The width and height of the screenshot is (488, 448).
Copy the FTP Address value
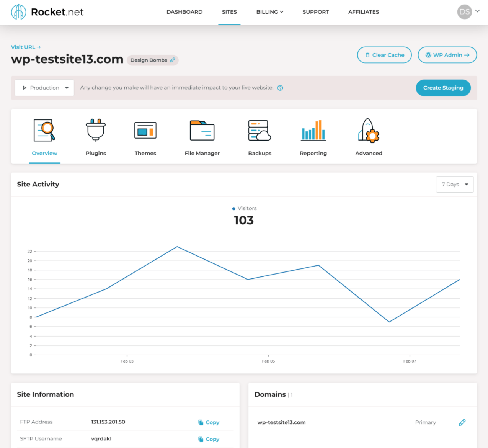click(209, 422)
